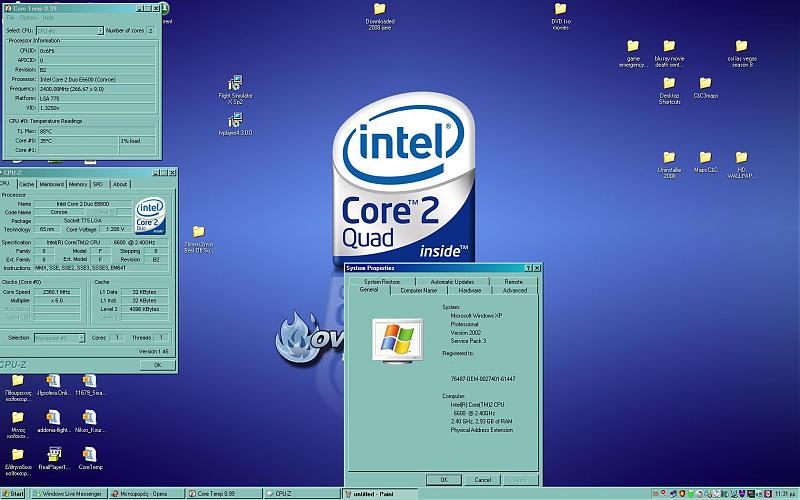Click the system tray clock
The height and width of the screenshot is (500, 800).
(785, 493)
